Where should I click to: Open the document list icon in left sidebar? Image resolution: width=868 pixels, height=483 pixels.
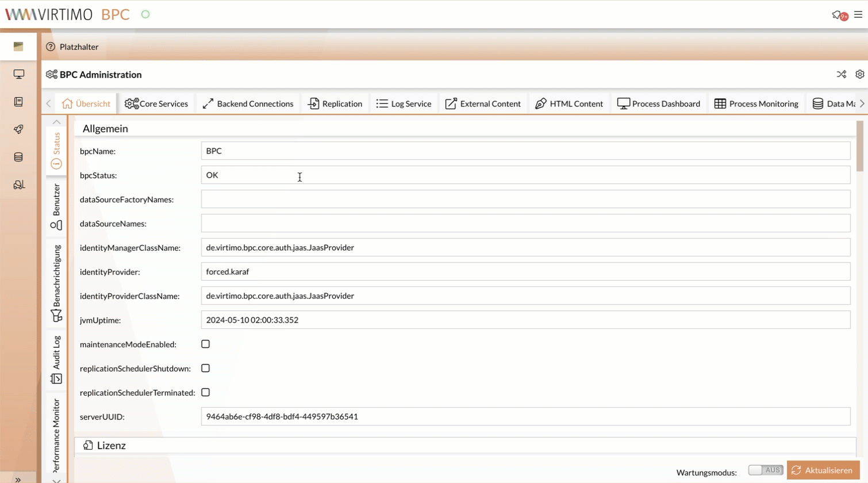coord(18,102)
